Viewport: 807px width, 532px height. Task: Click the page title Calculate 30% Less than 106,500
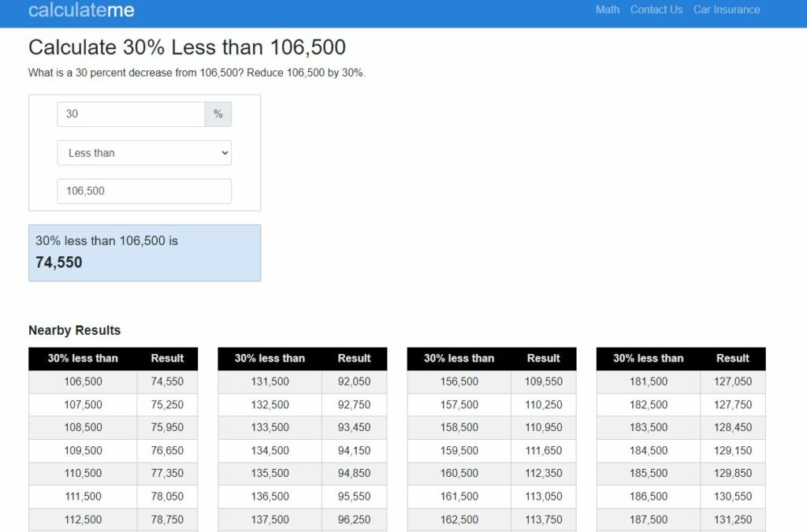[x=187, y=47]
